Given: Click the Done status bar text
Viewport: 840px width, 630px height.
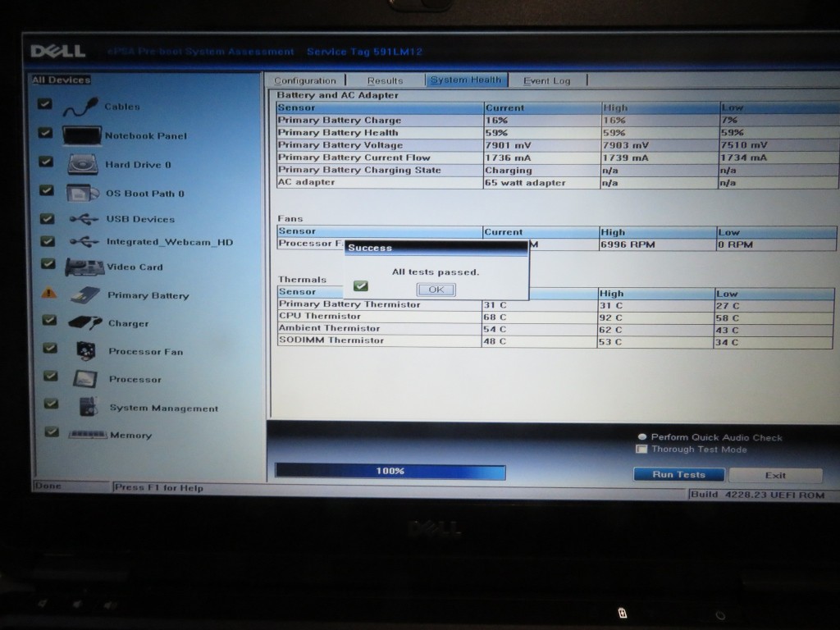Looking at the screenshot, I should (x=48, y=486).
